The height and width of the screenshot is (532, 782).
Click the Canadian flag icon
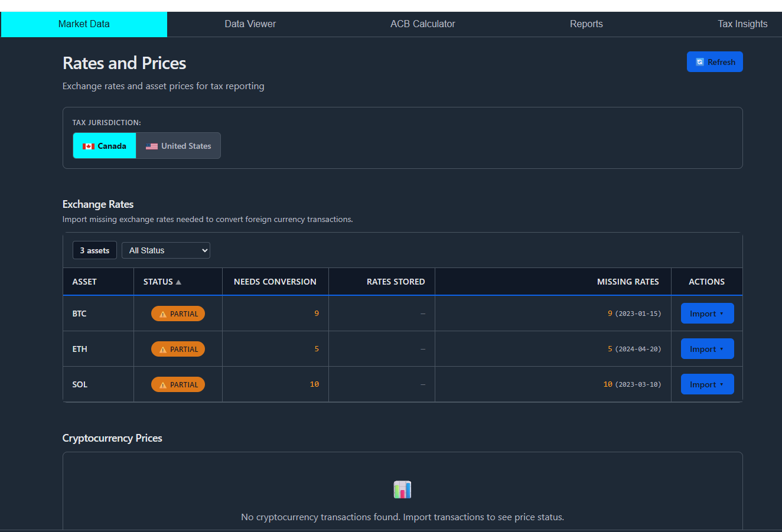tap(89, 146)
